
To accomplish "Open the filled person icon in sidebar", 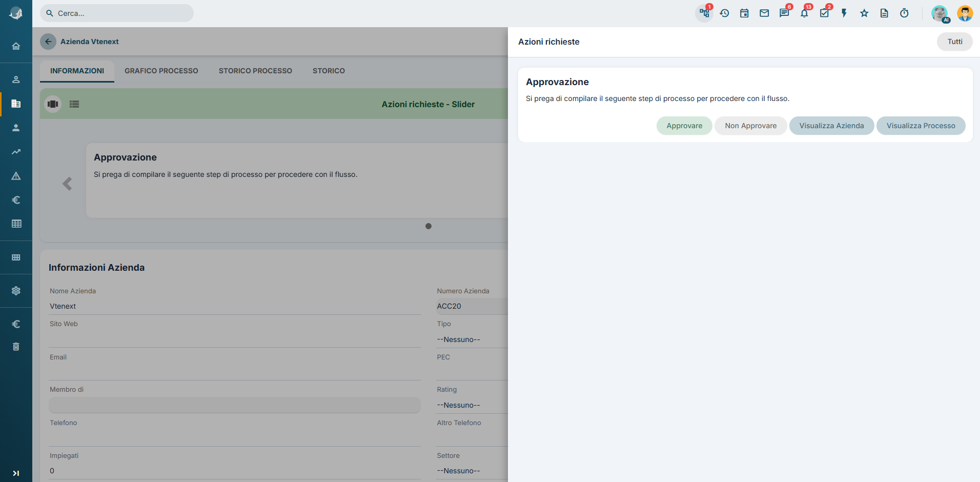I will [16, 128].
